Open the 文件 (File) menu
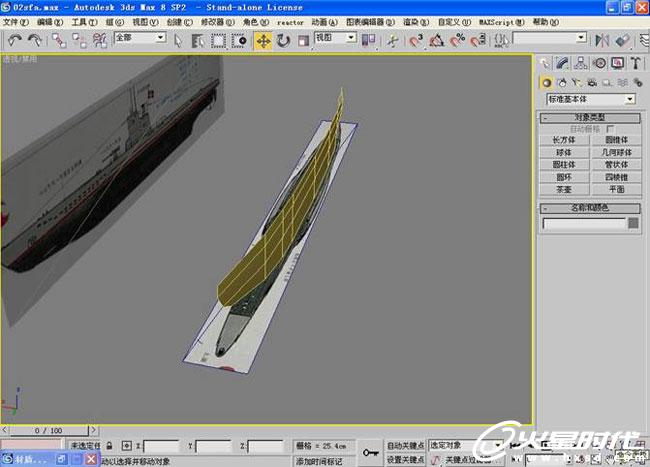The width and height of the screenshot is (650, 467). 15,22
